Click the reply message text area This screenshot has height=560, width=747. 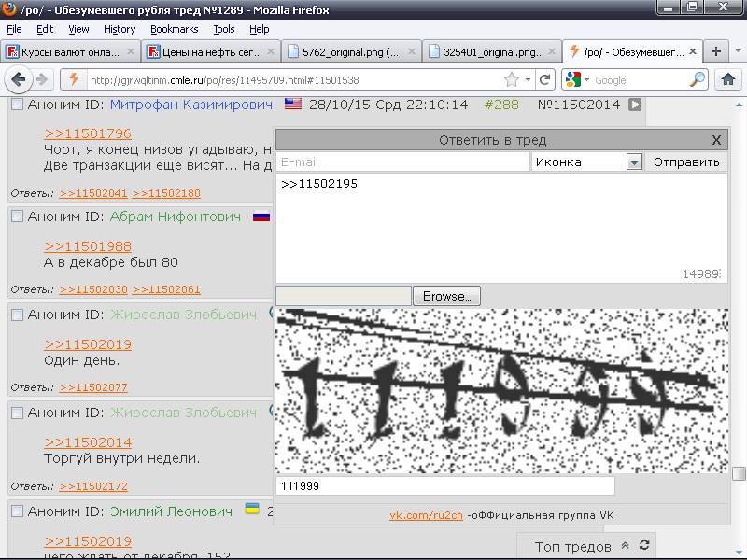501,228
